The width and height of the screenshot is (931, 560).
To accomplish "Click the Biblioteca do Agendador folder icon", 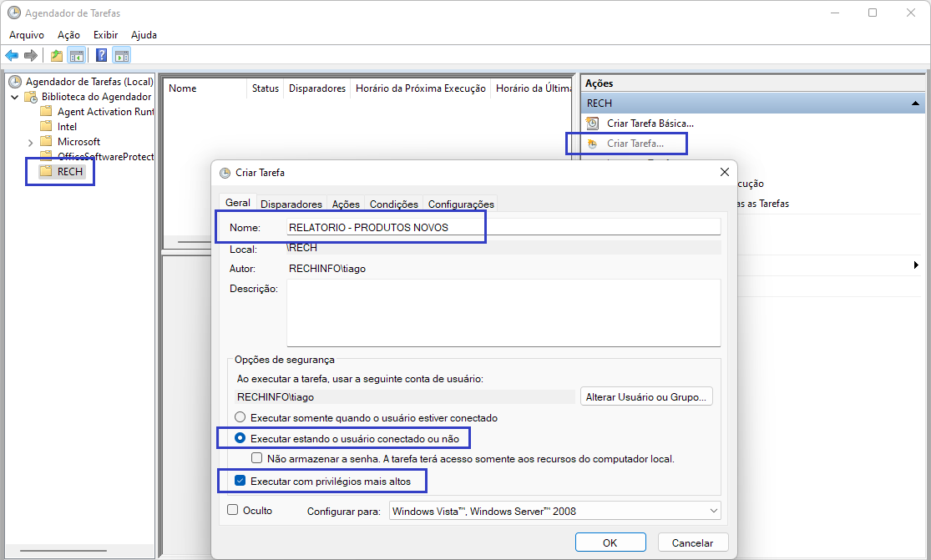I will coord(31,97).
